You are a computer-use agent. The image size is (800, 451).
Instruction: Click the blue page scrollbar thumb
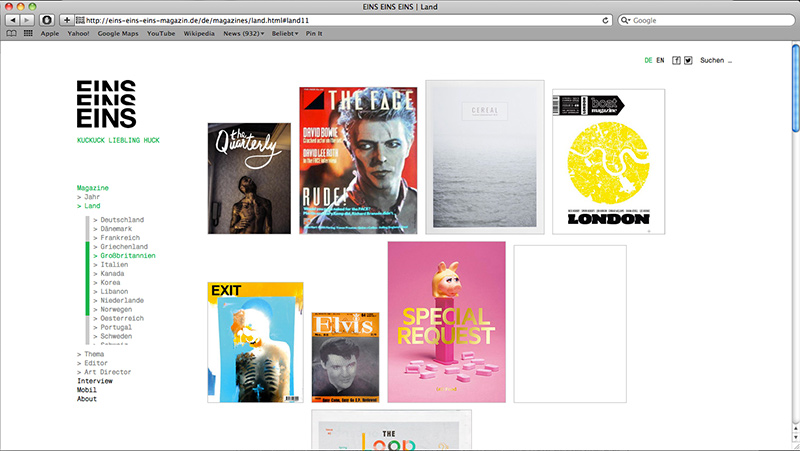click(x=795, y=88)
